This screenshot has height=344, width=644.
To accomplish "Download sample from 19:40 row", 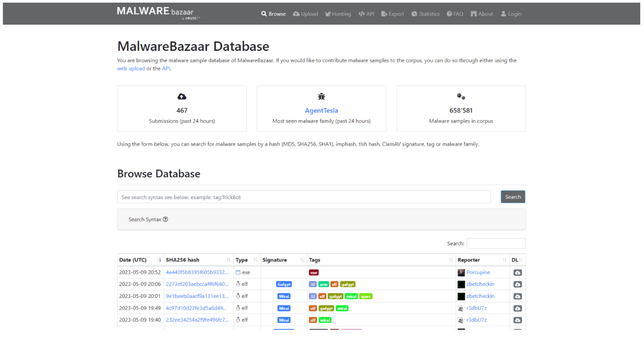I will (x=517, y=320).
